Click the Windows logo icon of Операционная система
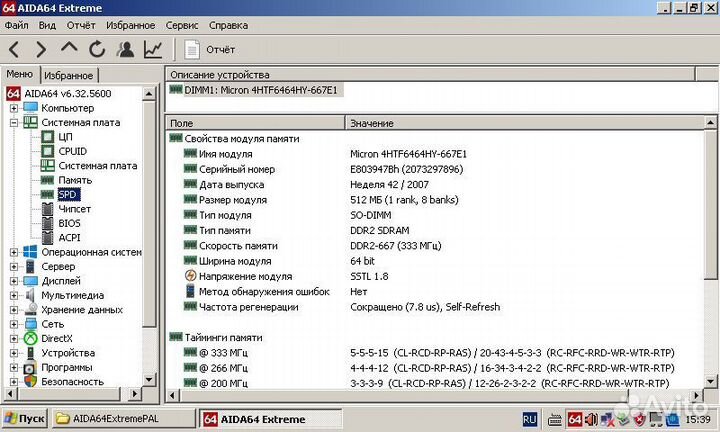 pyautogui.click(x=30, y=252)
